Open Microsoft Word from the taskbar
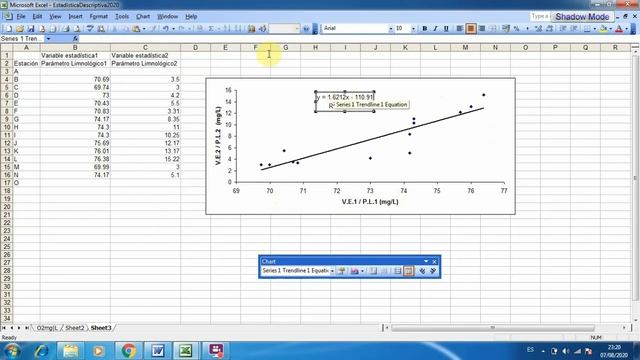Screen dimensions: 640x360 158,351
